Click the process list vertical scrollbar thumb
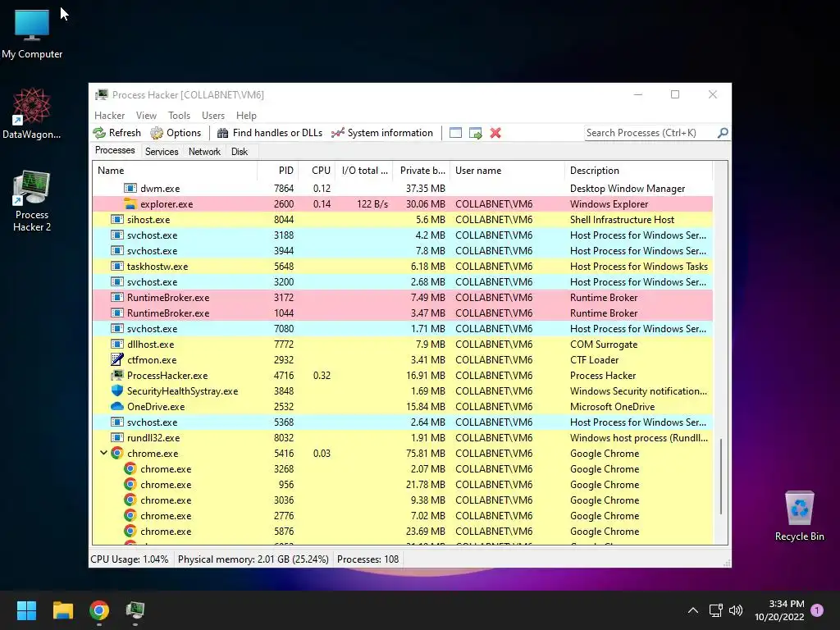 click(x=721, y=476)
